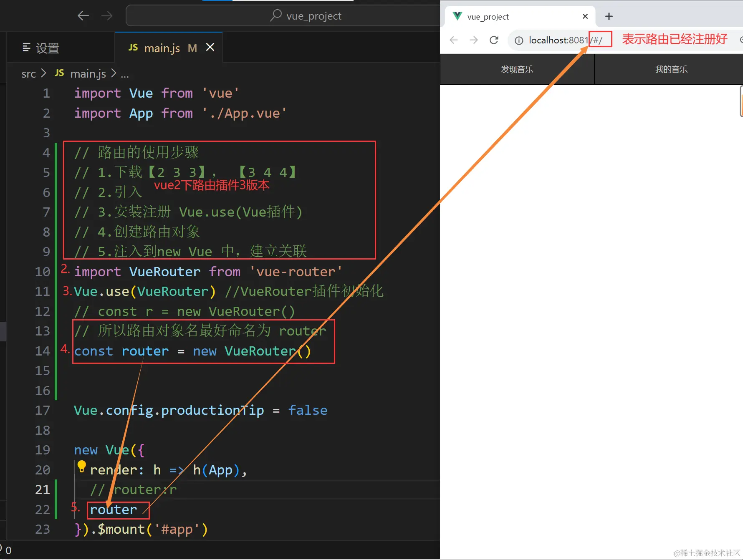Click the comment line 路由的使用步骤
The width and height of the screenshot is (743, 560).
(136, 152)
